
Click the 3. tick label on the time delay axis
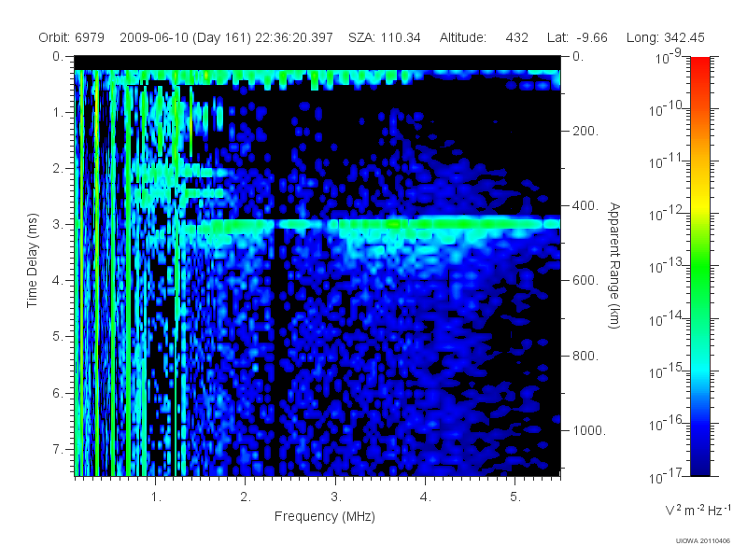coord(58,224)
